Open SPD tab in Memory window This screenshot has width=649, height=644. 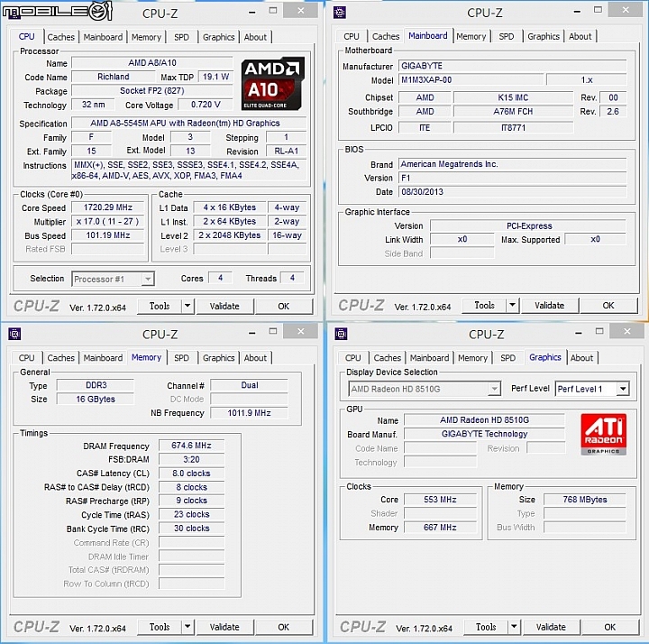coord(181,357)
